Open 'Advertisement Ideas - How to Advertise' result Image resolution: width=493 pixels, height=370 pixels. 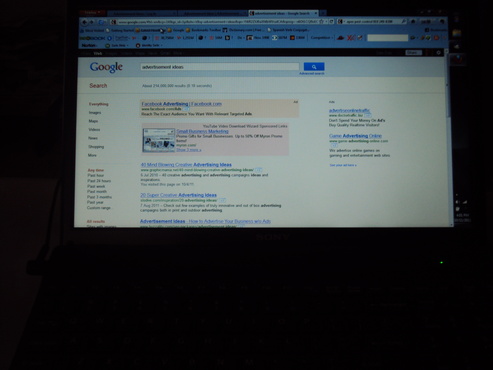click(205, 221)
